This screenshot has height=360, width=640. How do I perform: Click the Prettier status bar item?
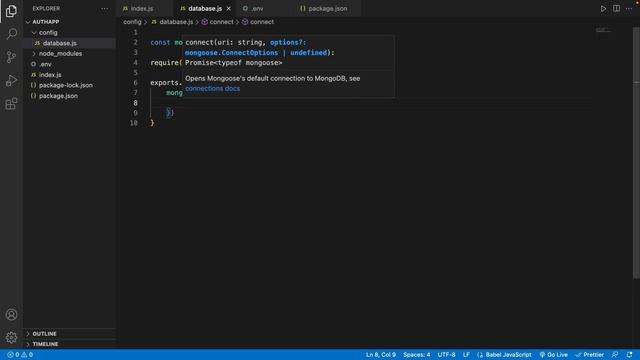click(589, 355)
